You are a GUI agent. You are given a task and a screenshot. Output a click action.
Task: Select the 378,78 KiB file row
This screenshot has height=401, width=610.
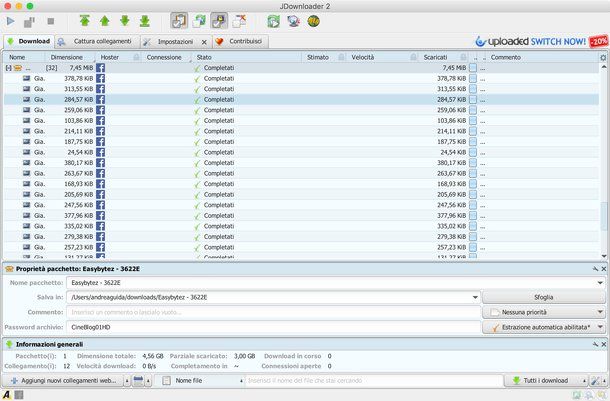coord(301,78)
